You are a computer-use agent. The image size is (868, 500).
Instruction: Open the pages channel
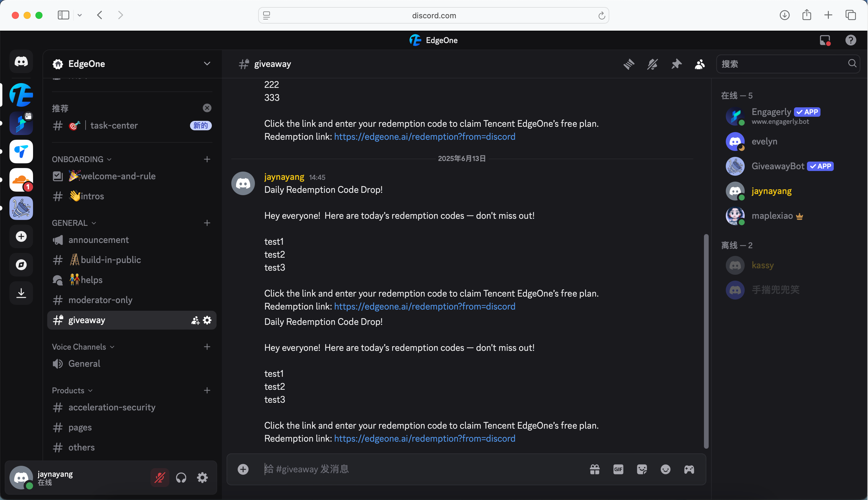click(132, 427)
